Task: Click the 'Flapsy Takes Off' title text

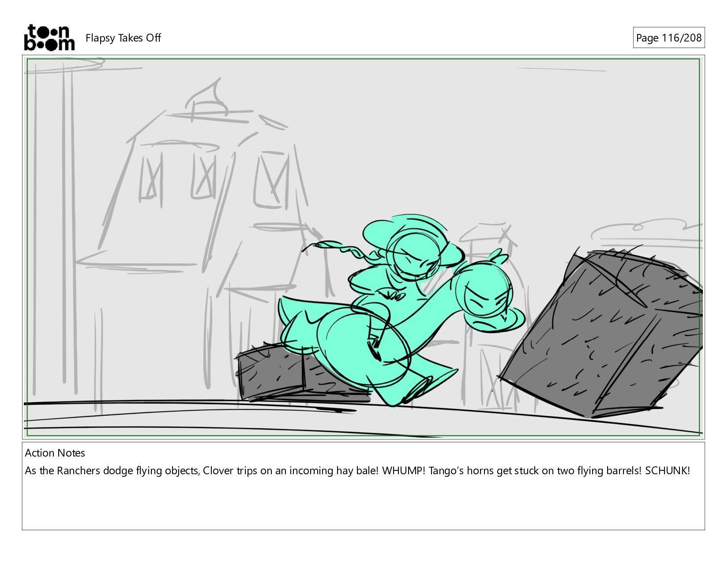Action: tap(123, 38)
